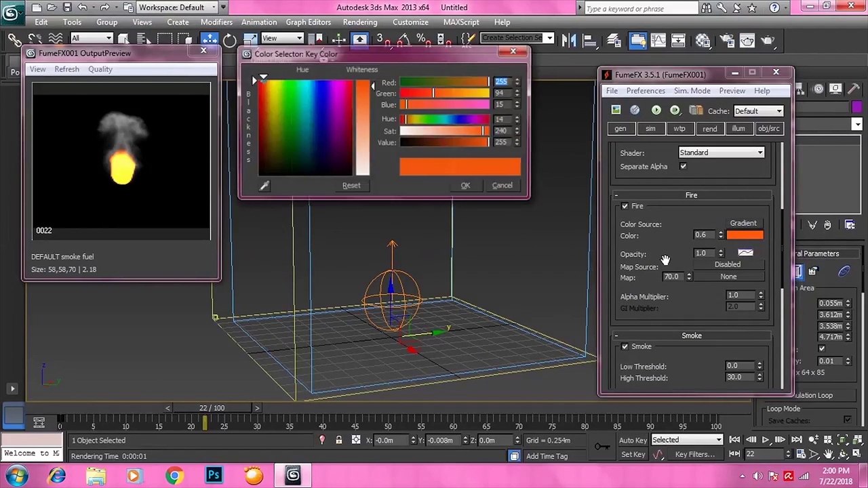The width and height of the screenshot is (868, 488).
Task: Click the Red channel slider
Action: [x=444, y=82]
